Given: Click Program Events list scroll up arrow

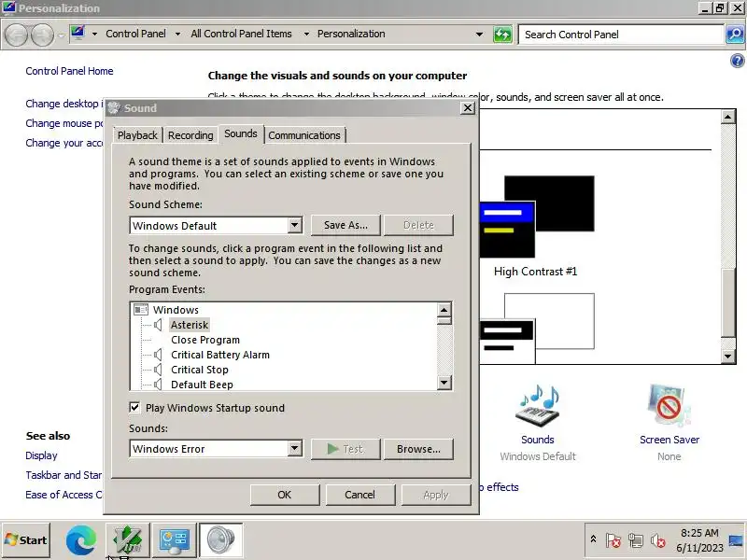Looking at the screenshot, I should click(444, 310).
